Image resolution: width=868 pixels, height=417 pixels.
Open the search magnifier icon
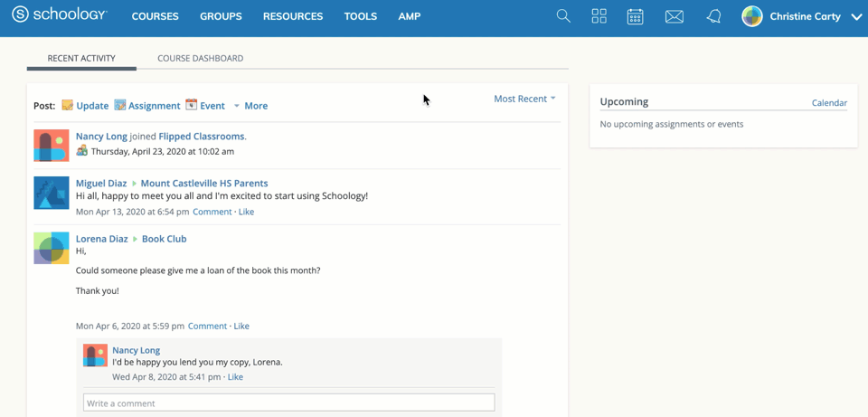563,16
